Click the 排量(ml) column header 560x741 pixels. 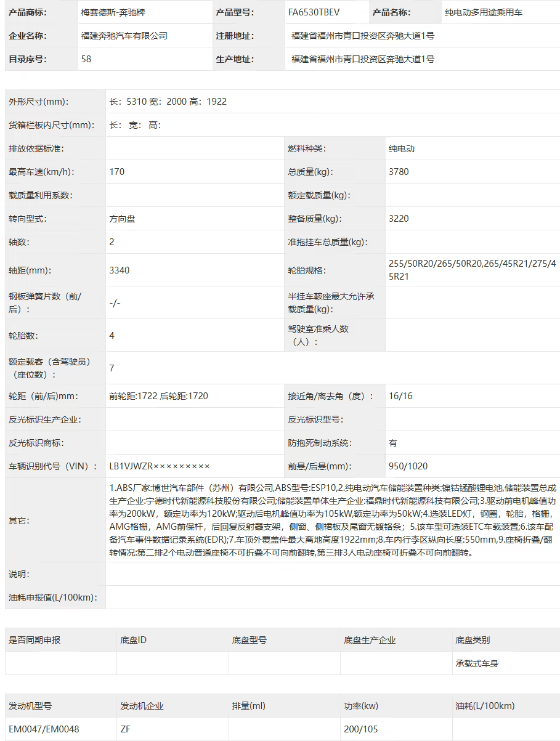pos(248,706)
